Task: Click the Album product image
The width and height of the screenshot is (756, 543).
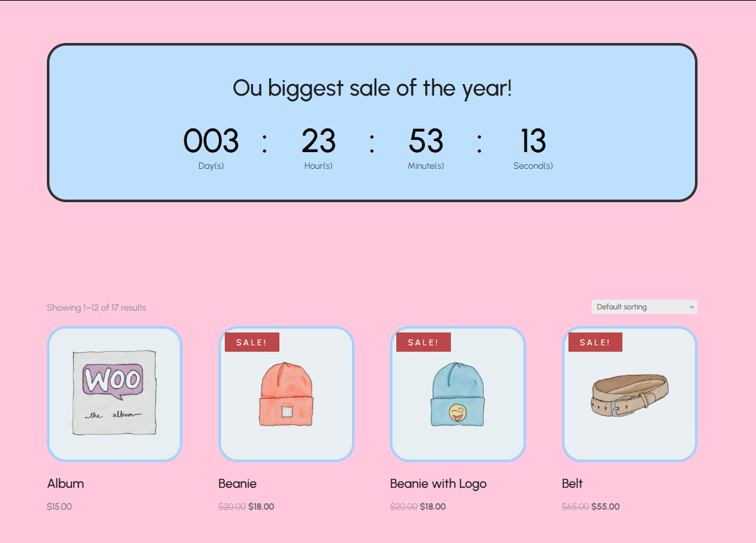Action: coord(114,394)
